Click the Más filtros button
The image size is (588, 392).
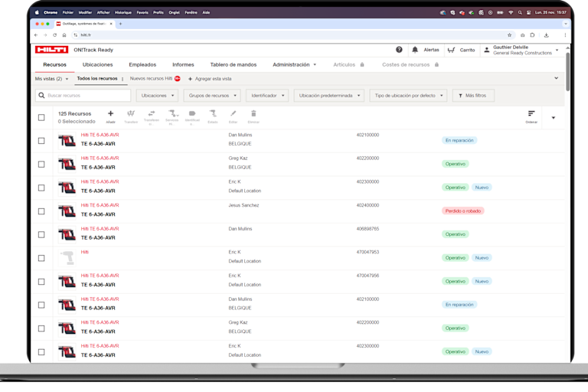tap(473, 96)
